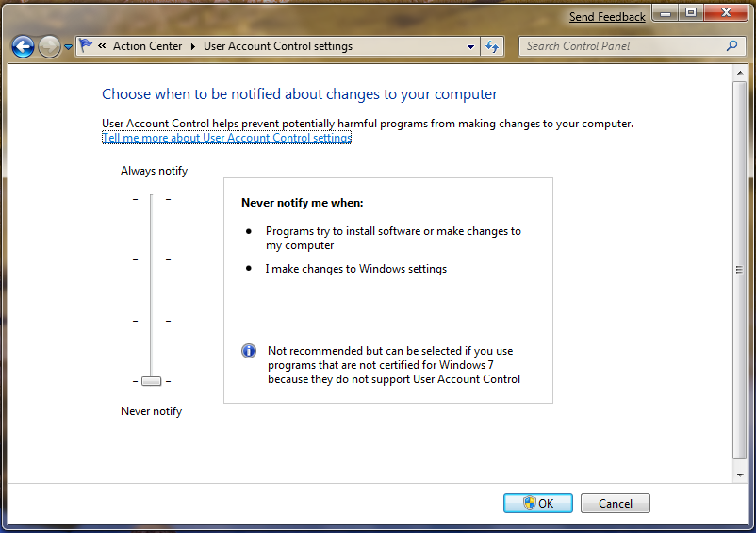Open Tell me more about UAC settings link

tap(226, 138)
